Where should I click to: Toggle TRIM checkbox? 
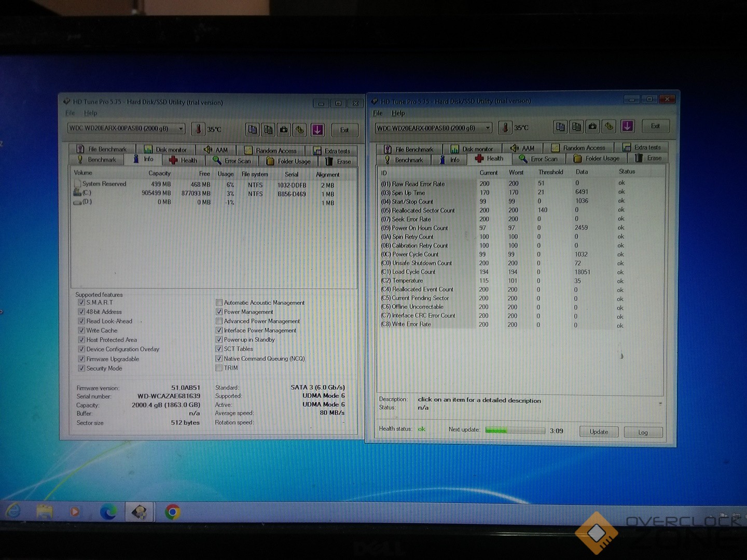click(219, 368)
